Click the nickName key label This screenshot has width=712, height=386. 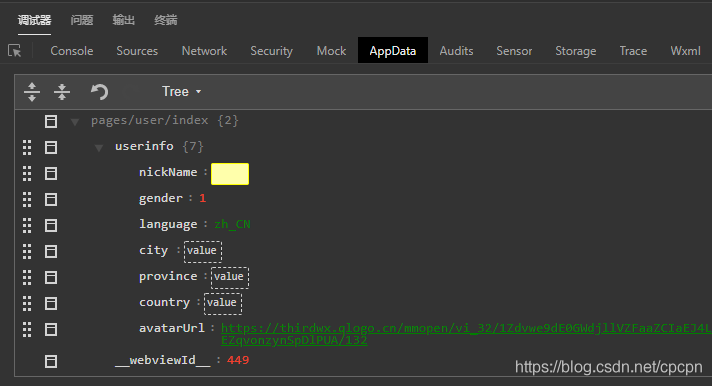[168, 172]
